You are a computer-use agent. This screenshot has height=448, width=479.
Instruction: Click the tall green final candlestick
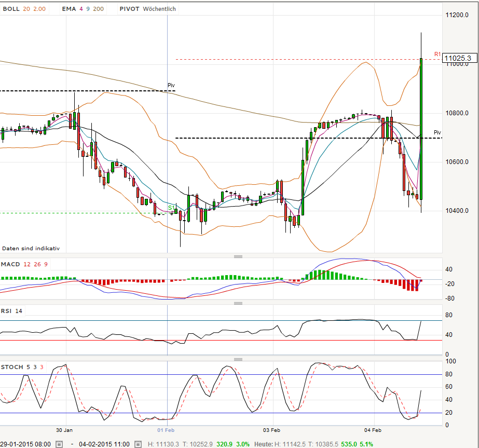(421, 129)
